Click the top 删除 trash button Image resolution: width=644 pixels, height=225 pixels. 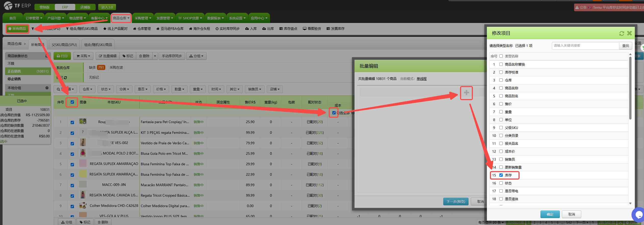(144, 56)
